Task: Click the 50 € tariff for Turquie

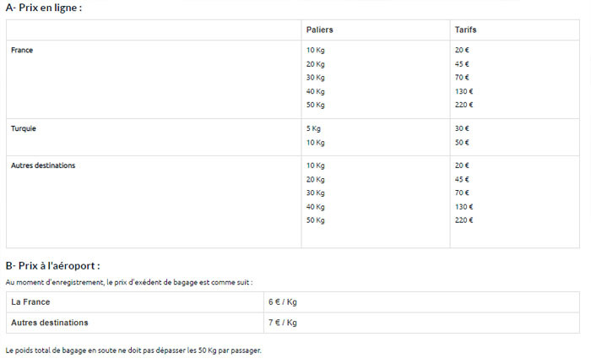Action: [x=462, y=143]
